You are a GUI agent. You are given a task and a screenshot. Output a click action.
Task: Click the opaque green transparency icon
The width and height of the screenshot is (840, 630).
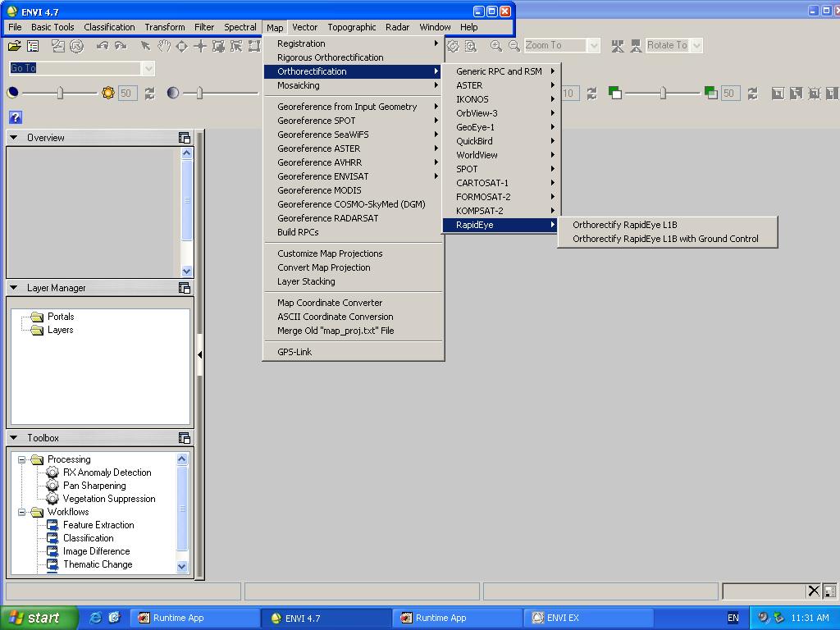pos(615,93)
